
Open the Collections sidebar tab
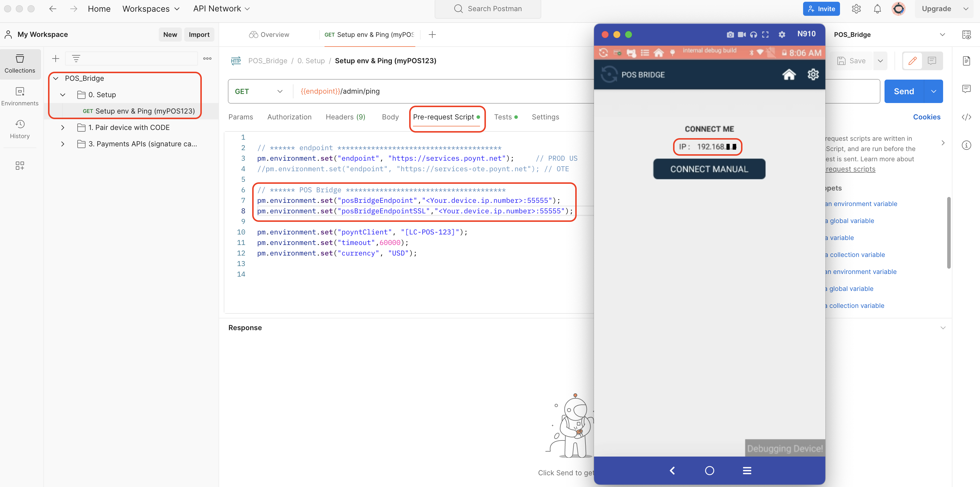click(20, 64)
